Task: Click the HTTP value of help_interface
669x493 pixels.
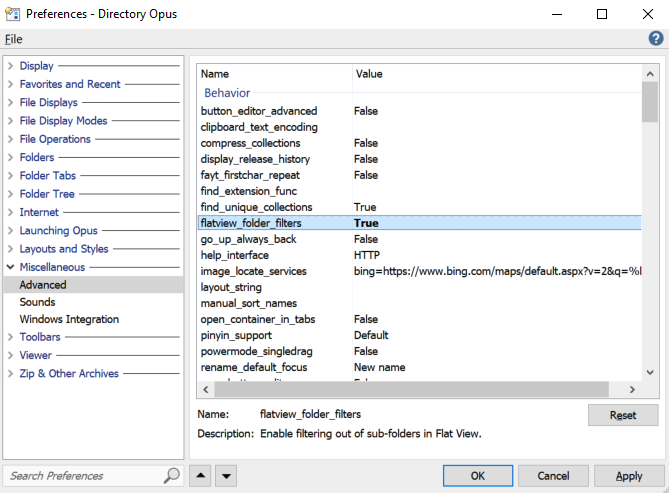Action: coord(366,255)
